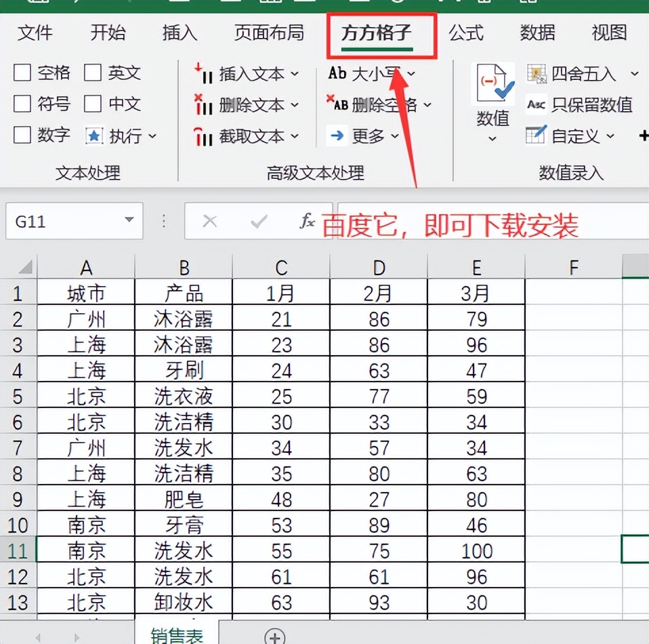
Task: Tick the 数字 checkbox
Action: coord(22,136)
